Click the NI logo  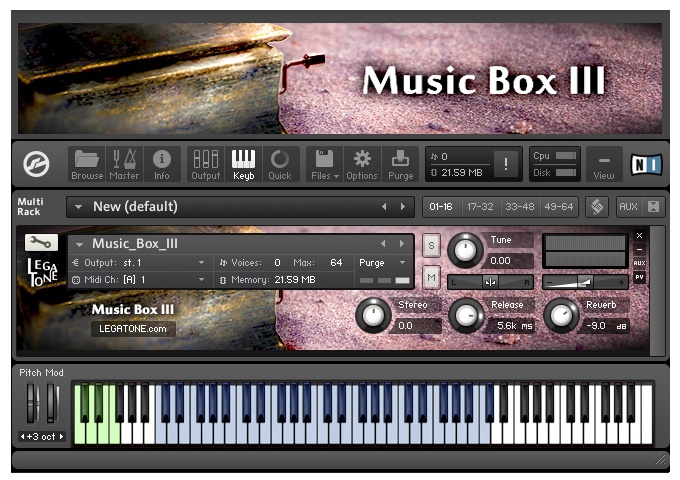point(647,164)
